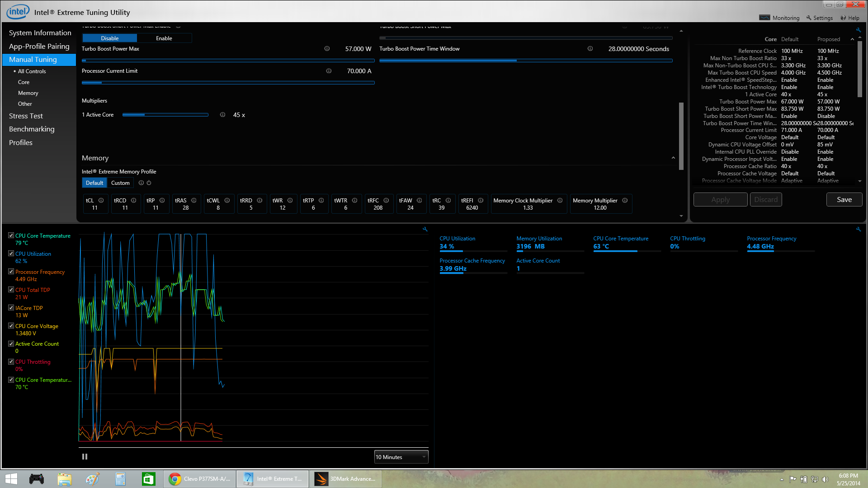Uncheck CPU Core Temperature graph checkbox

click(x=11, y=235)
